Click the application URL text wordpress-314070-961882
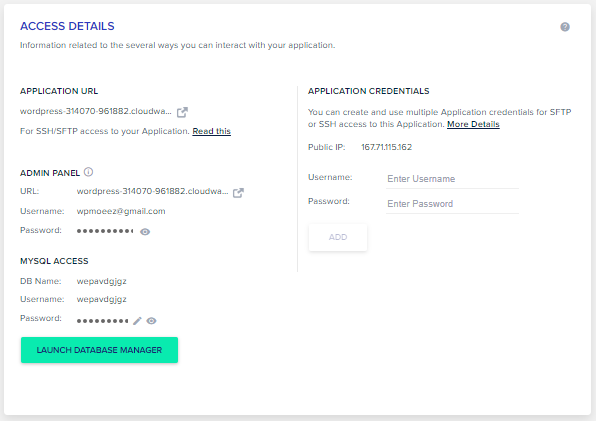The height and width of the screenshot is (421, 596). coord(96,111)
